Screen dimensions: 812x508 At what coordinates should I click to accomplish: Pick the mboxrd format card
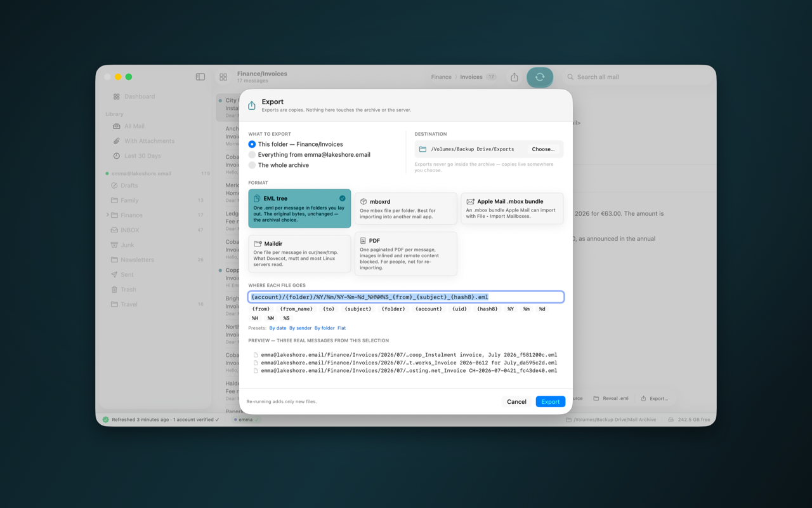tap(405, 208)
